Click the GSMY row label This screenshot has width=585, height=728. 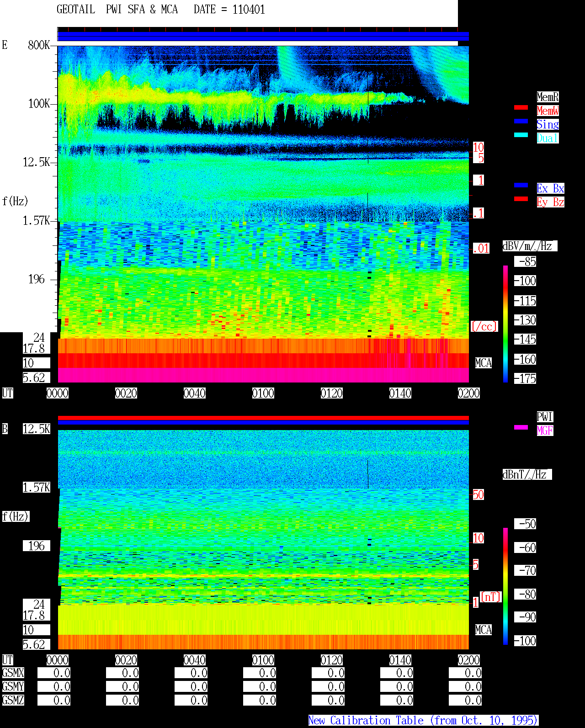(13, 686)
